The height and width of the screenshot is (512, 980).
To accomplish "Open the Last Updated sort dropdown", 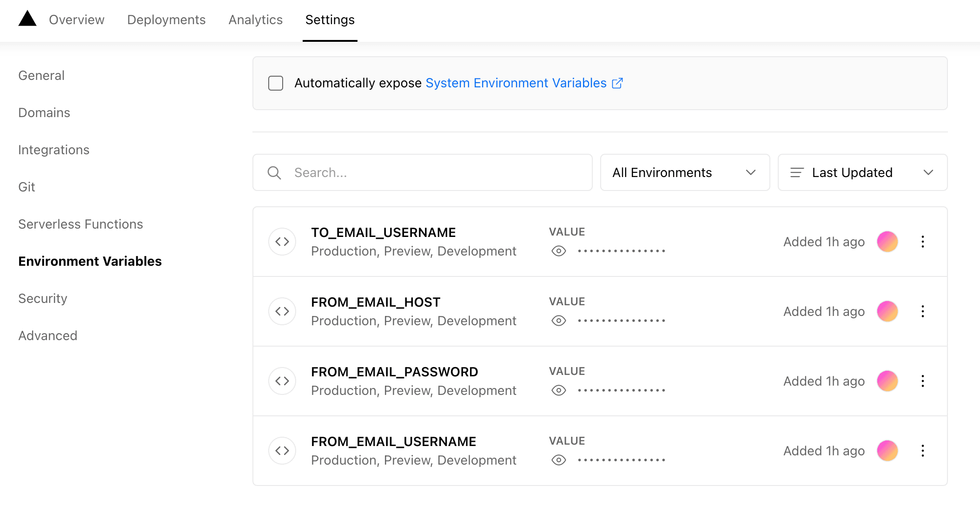I will pos(862,172).
